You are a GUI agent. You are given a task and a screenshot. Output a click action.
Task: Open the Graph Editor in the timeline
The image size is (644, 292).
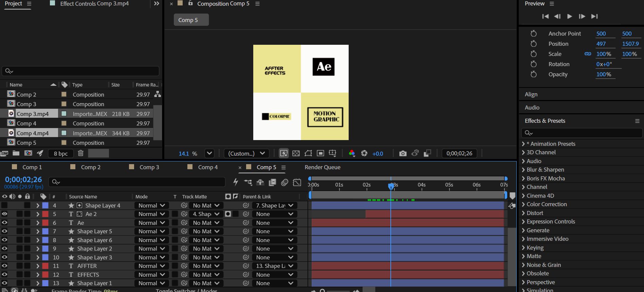point(297,182)
